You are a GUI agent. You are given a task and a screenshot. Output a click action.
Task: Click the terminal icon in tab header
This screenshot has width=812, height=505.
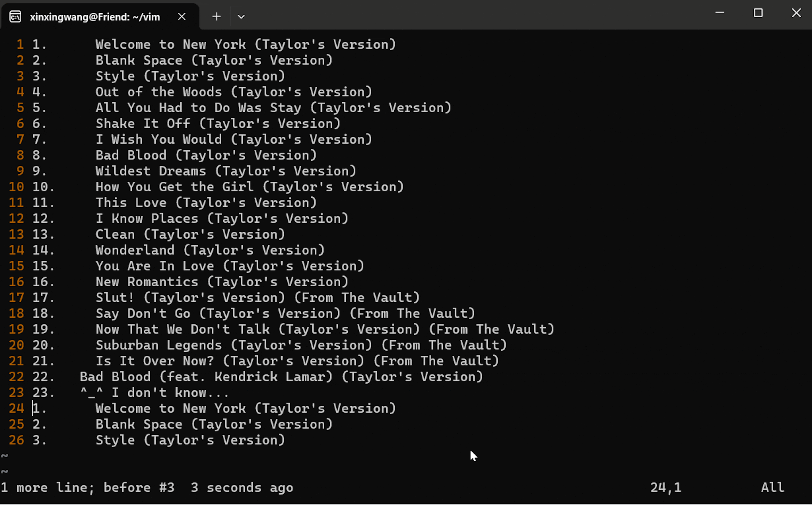click(x=15, y=17)
